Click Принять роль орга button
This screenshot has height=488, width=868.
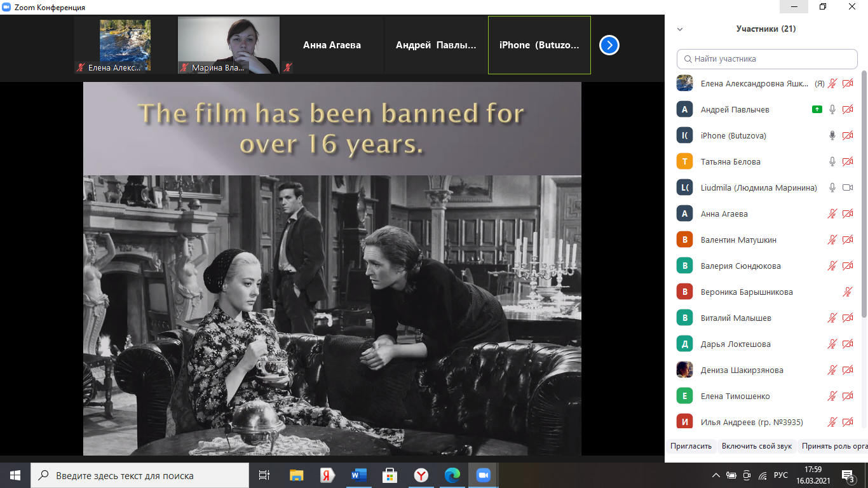[833, 446]
